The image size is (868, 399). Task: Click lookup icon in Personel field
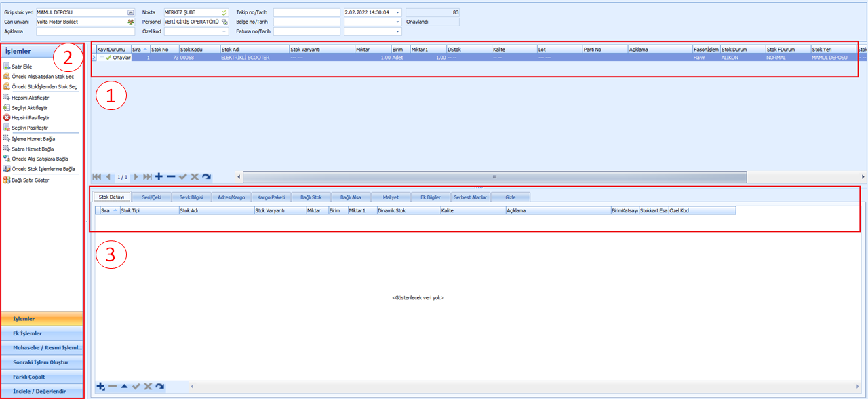point(224,22)
